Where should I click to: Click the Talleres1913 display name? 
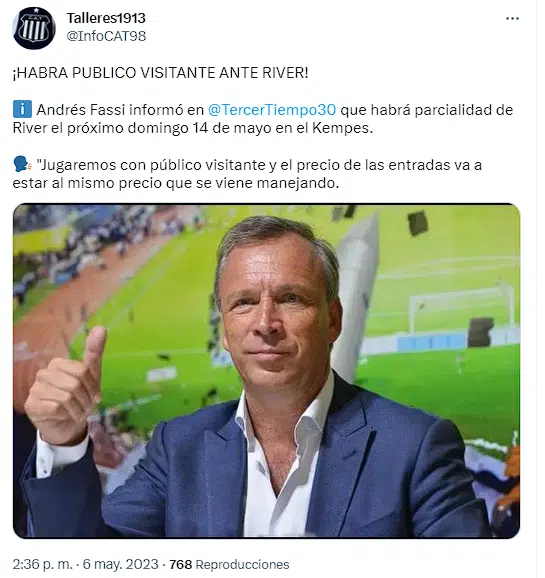pyautogui.click(x=106, y=18)
